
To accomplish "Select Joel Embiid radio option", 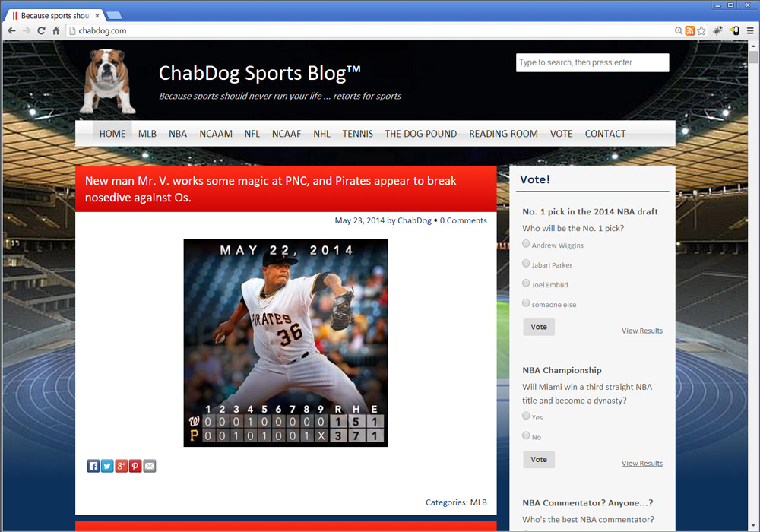I will point(526,283).
